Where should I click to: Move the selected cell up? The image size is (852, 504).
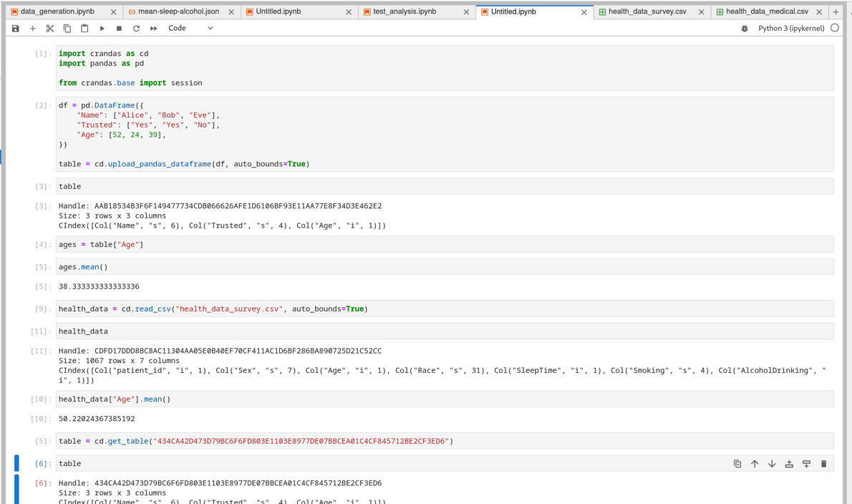pyautogui.click(x=755, y=463)
